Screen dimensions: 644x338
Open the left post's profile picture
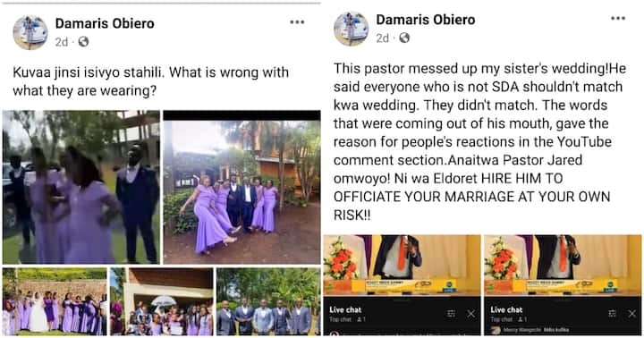click(30, 33)
